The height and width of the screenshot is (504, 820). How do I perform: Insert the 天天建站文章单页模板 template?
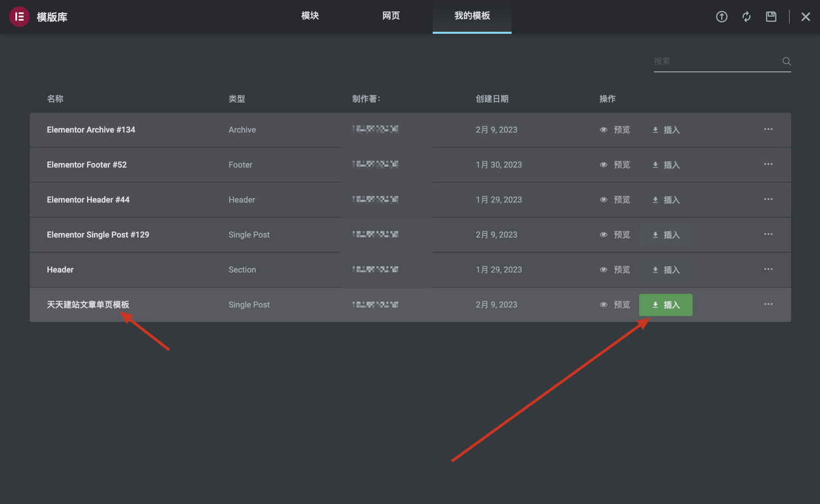click(x=666, y=305)
